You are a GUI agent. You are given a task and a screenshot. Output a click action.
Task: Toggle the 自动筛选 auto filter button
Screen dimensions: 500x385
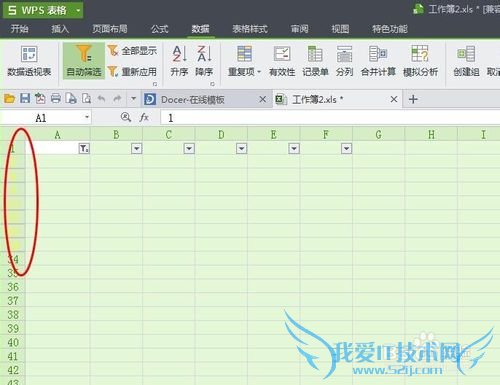(x=84, y=61)
